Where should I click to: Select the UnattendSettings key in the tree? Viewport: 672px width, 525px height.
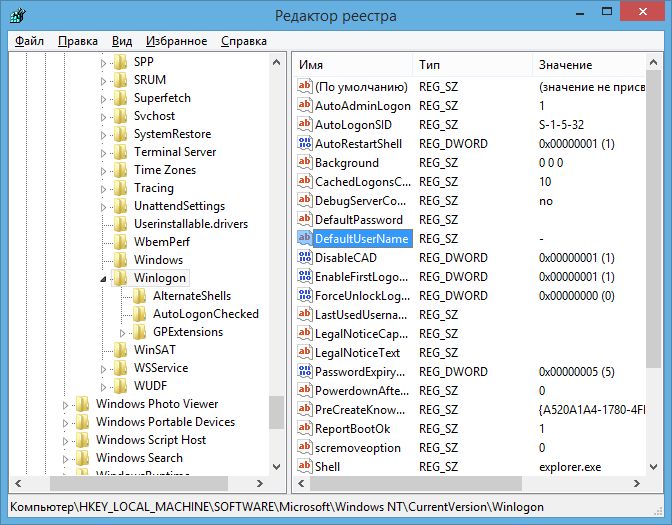click(x=179, y=206)
